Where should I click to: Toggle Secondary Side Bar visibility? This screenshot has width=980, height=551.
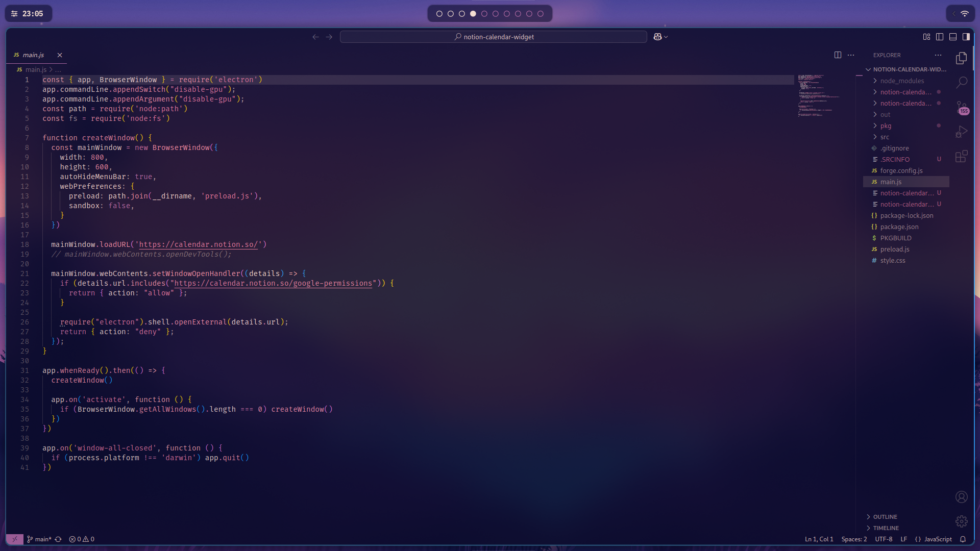tap(966, 37)
